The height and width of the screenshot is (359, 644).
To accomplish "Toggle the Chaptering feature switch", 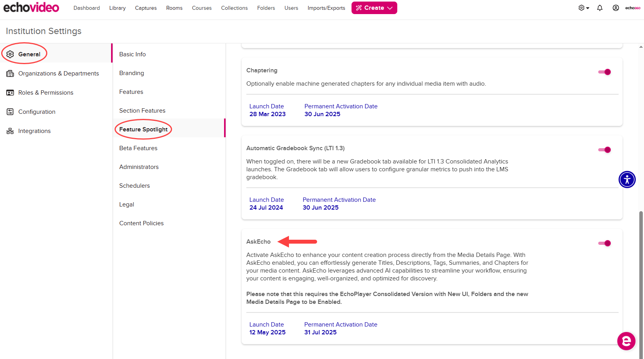I will (x=605, y=72).
